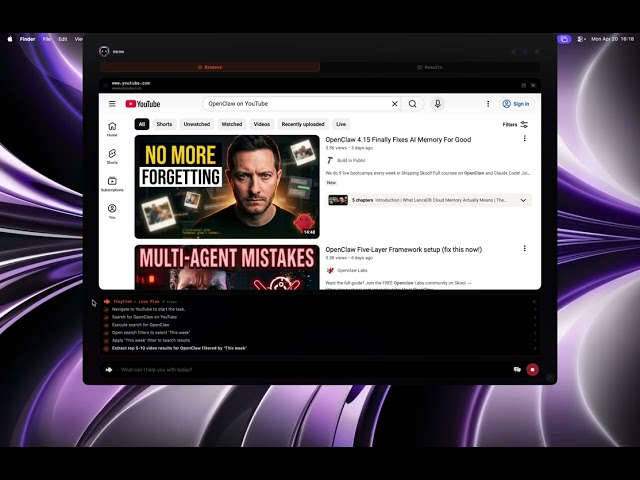Stop the running agent with the red button
Viewport: 640px width, 480px height.
532,369
